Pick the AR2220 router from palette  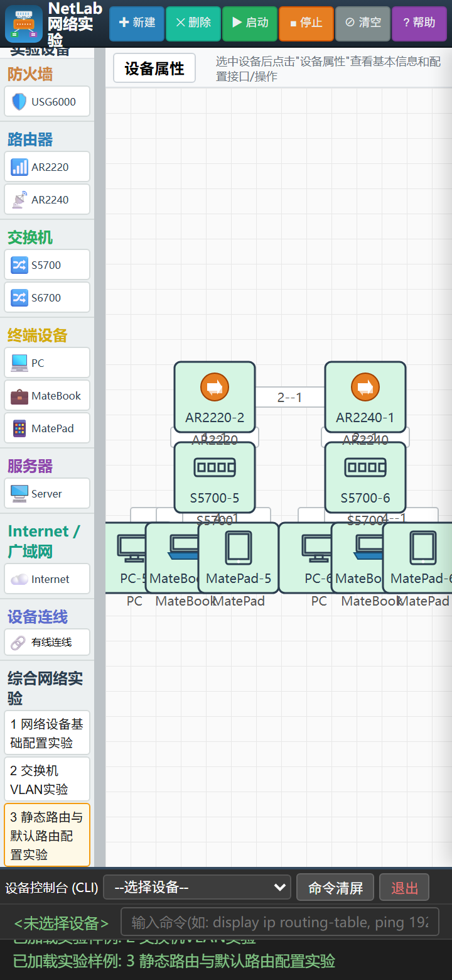click(47, 167)
